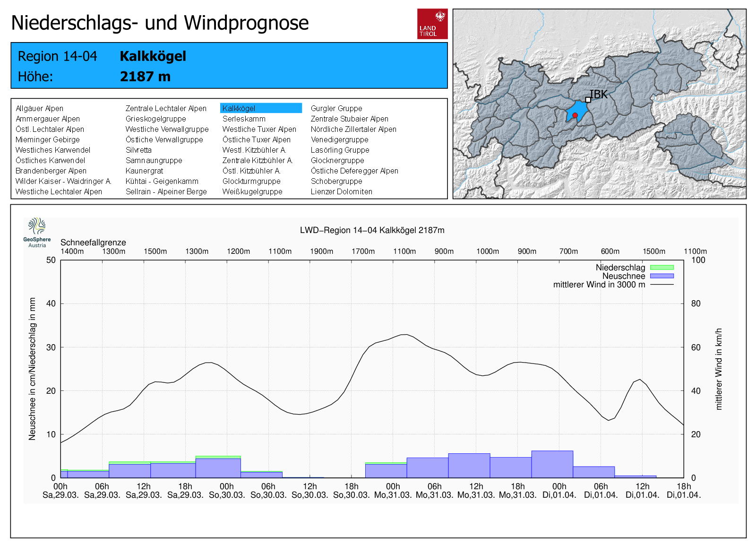The height and width of the screenshot is (545, 756).
Task: Select Westliche Tuxer Alpen
Action: click(259, 129)
